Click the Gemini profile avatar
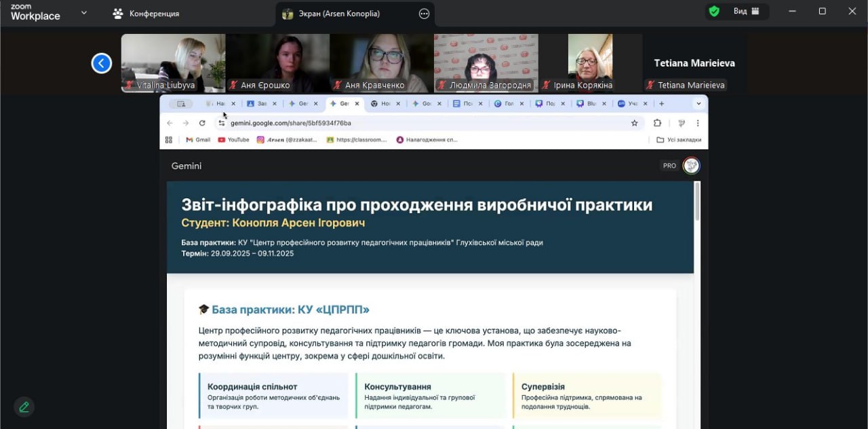This screenshot has height=429, width=868. click(x=691, y=166)
